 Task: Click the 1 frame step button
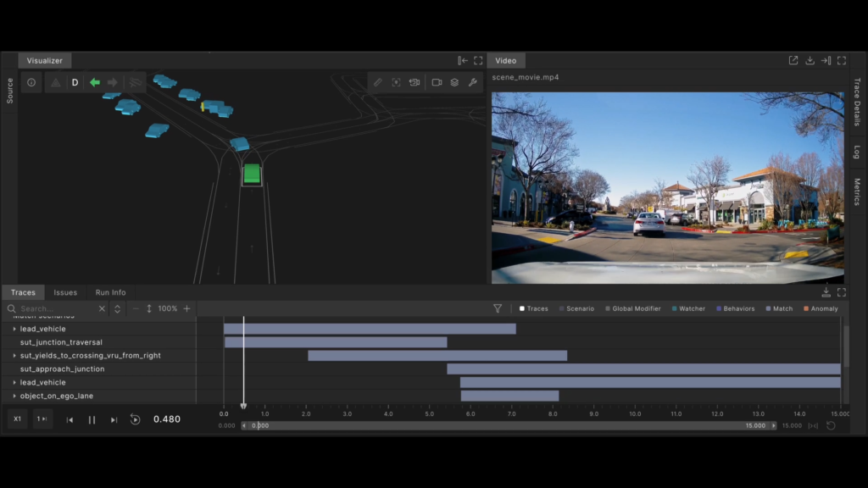pos(42,419)
